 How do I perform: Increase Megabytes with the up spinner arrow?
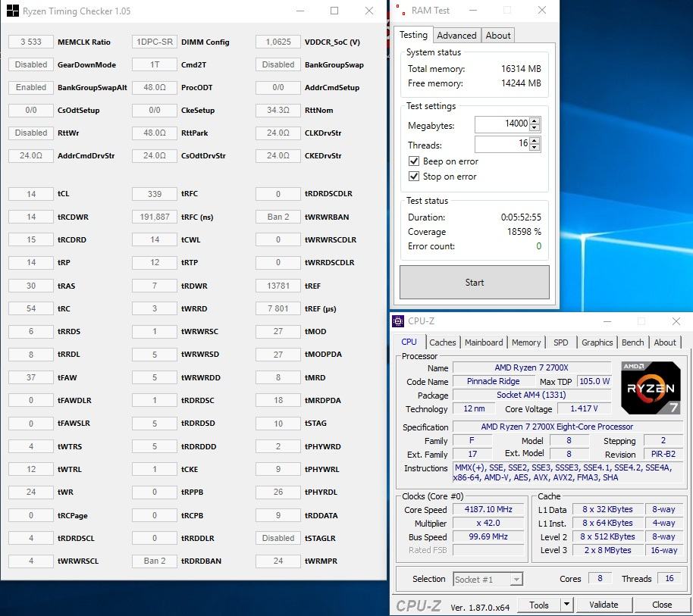click(x=535, y=120)
